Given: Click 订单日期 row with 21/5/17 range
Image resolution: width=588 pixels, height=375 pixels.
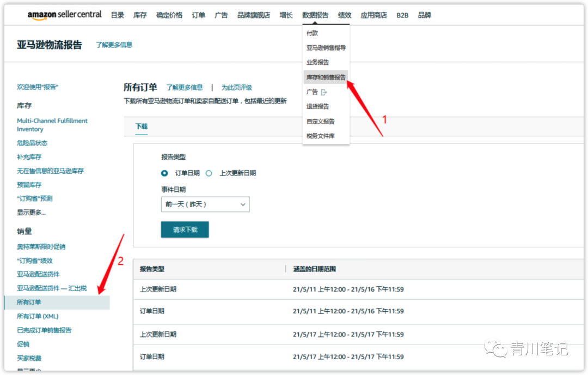Looking at the screenshot, I should pos(358,357).
